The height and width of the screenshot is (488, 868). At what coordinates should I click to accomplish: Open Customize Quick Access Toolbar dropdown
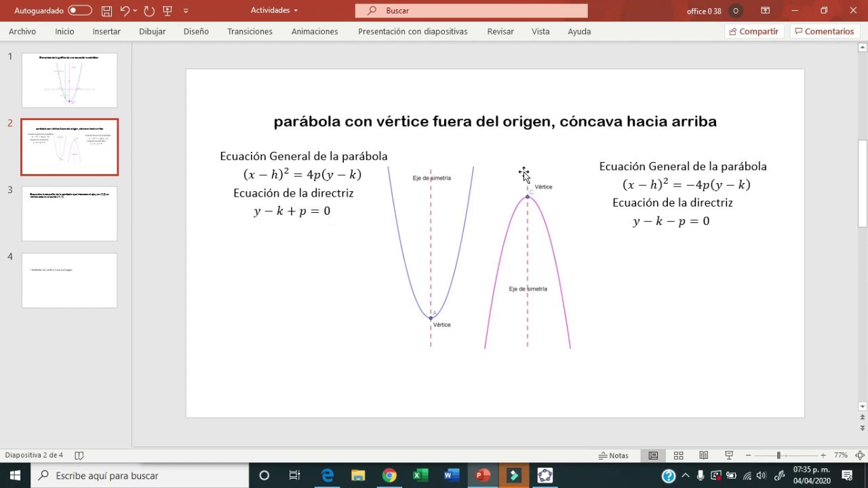tap(186, 11)
